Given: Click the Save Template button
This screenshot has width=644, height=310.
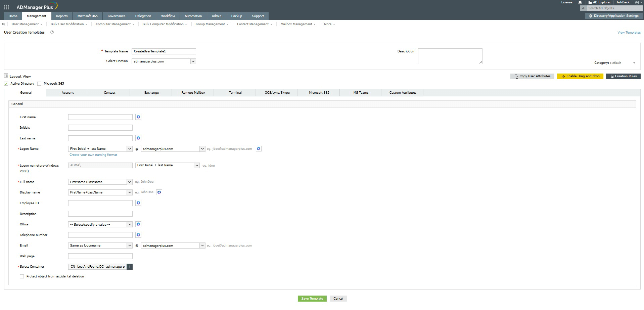Looking at the screenshot, I should click(x=312, y=298).
